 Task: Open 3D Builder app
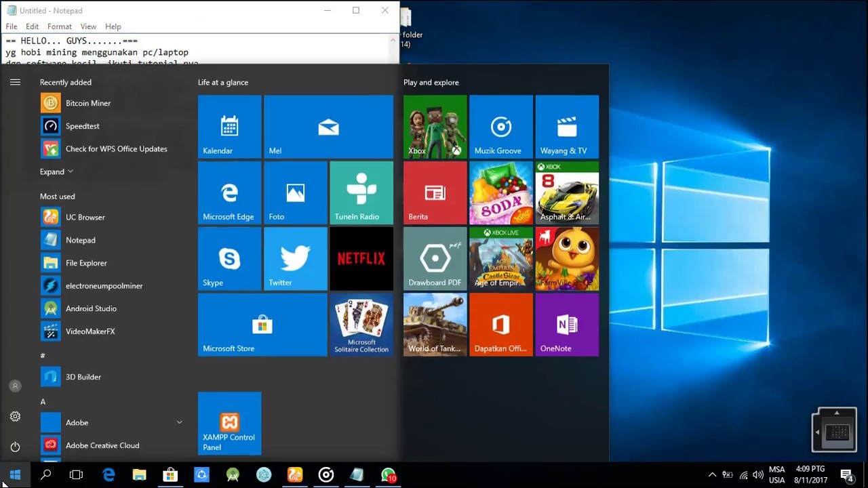[x=112, y=377]
